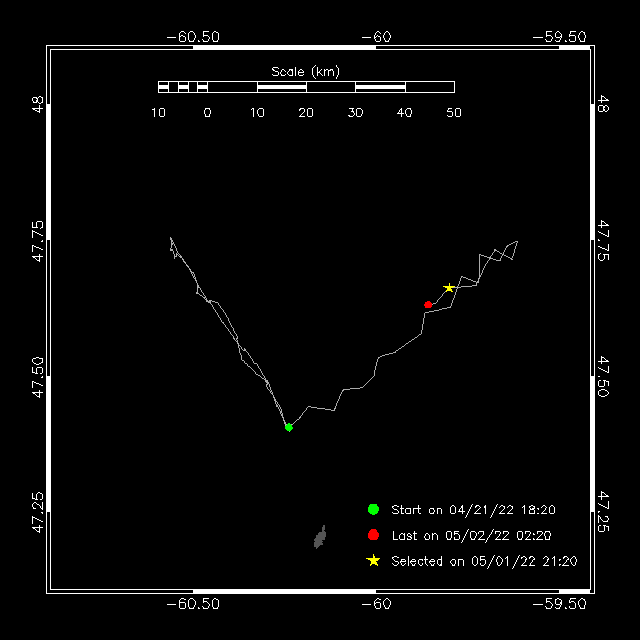Click the red last-position marker on the track
The height and width of the screenshot is (640, 640).
tap(428, 304)
